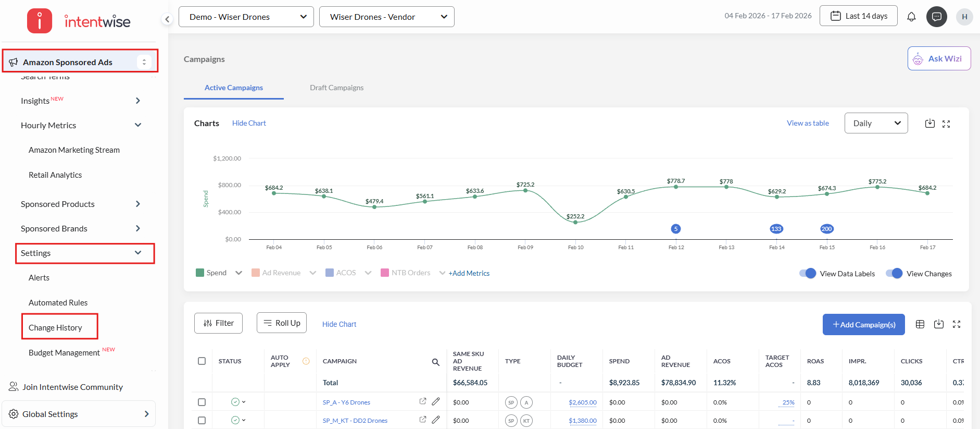Screen dimensions: 980x429
Task: Disable the View Changes toggle
Action: pyautogui.click(x=894, y=273)
